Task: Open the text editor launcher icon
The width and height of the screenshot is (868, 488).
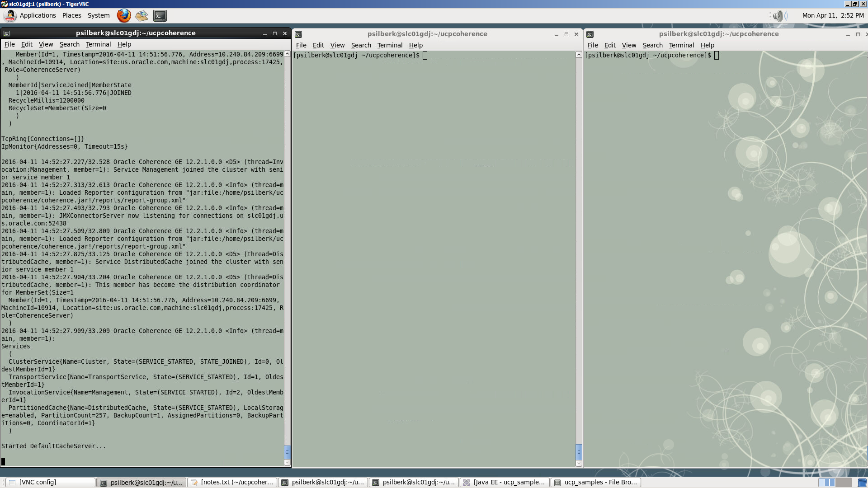Action: pos(142,15)
